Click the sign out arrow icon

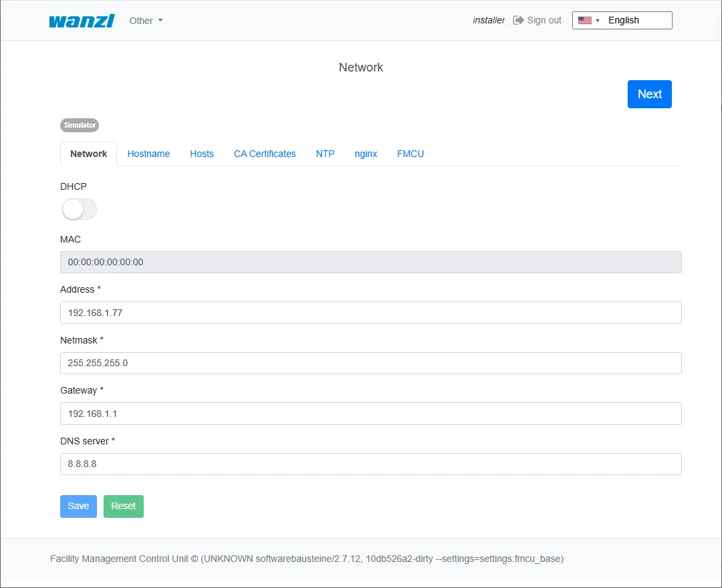pyautogui.click(x=518, y=20)
